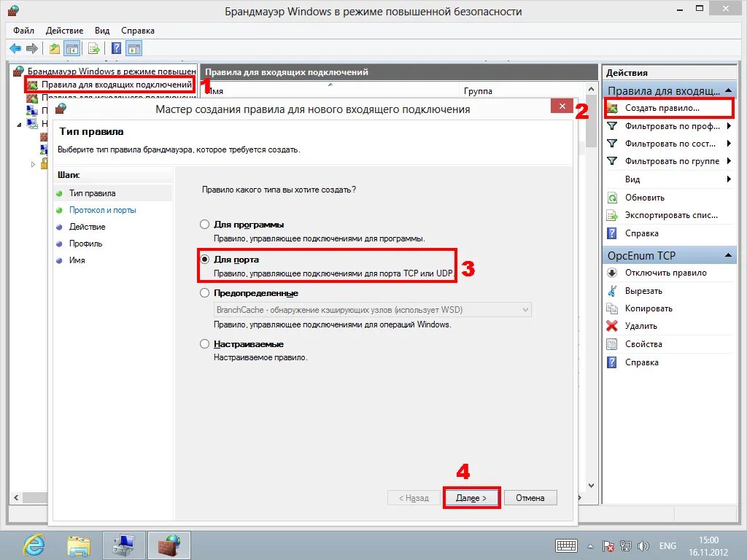Image resolution: width=747 pixels, height=560 pixels.
Task: Open the Действие menu
Action: coord(64,31)
